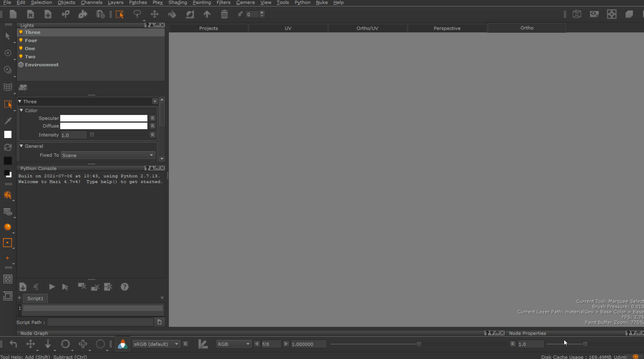This screenshot has width=644, height=359.
Task: Open the Python menu
Action: [302, 3]
